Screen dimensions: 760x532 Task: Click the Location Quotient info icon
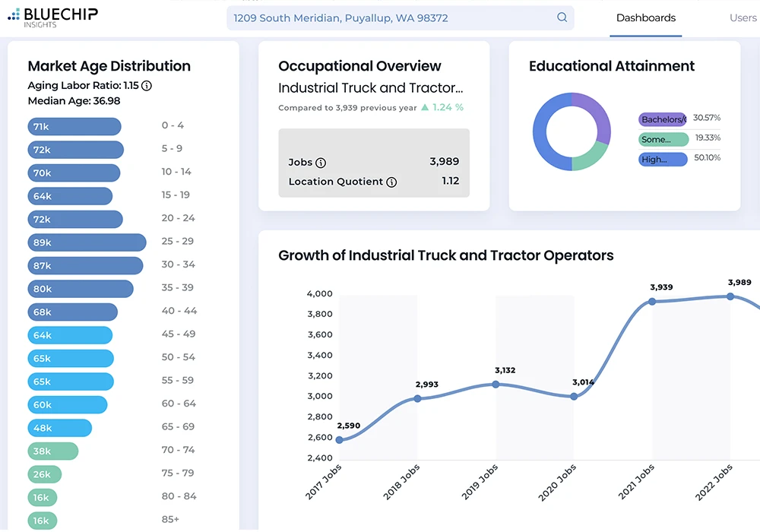391,182
